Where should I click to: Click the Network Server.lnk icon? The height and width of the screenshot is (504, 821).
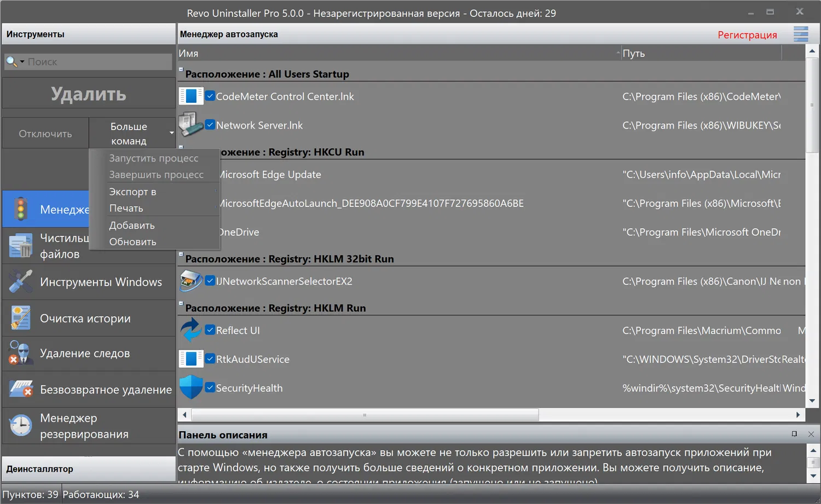pyautogui.click(x=191, y=124)
